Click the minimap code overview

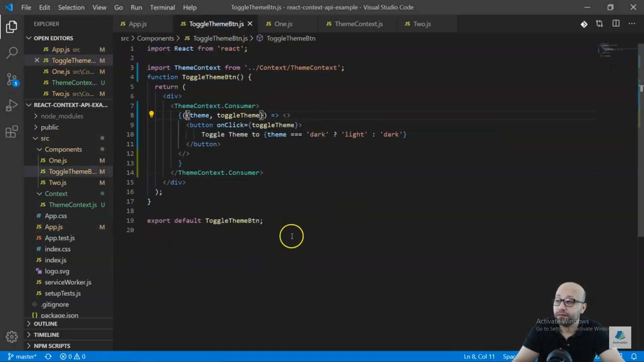616,50
